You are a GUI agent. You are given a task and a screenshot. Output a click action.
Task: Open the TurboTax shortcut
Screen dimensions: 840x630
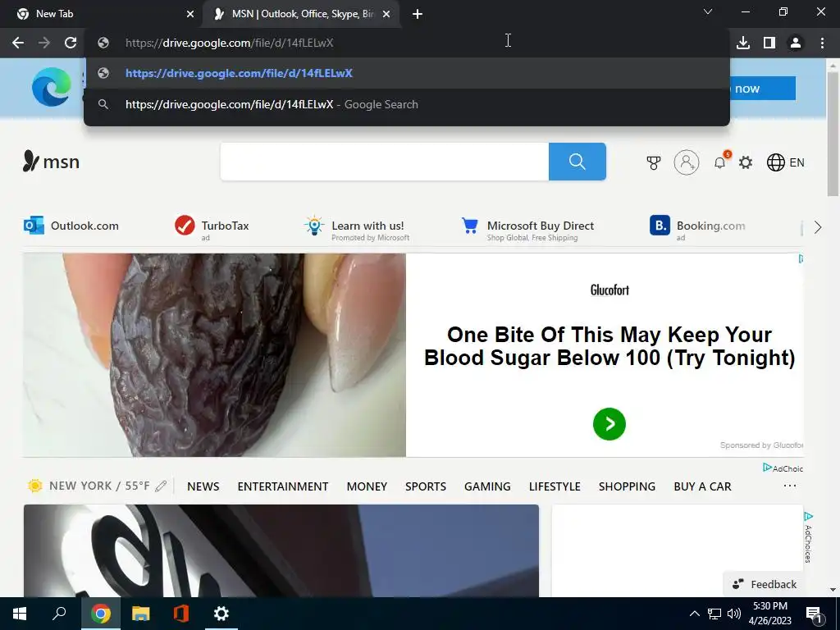[212, 227]
